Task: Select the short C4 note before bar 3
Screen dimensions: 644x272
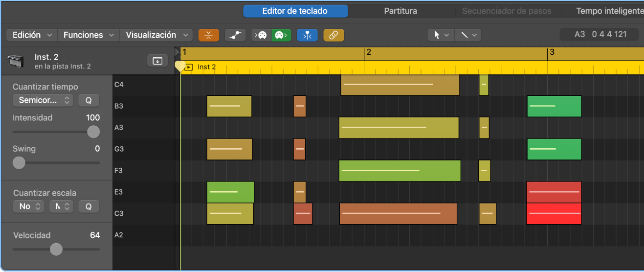Action: coord(484,85)
